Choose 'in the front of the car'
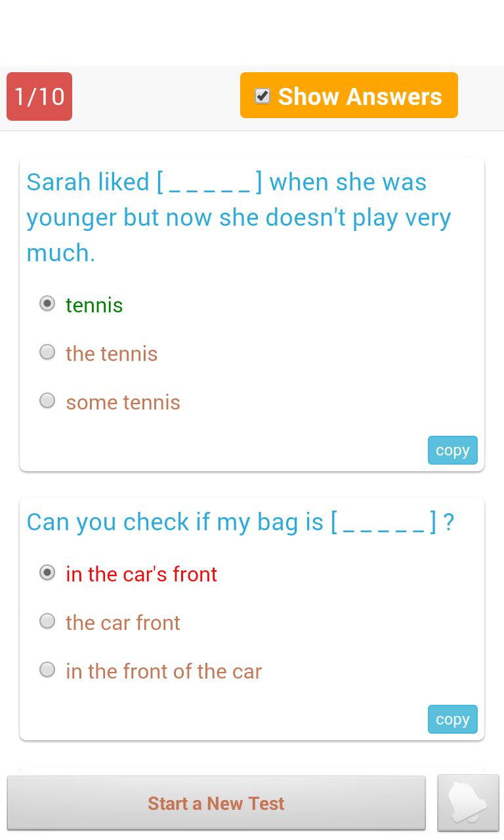The image size is (504, 840). [47, 669]
